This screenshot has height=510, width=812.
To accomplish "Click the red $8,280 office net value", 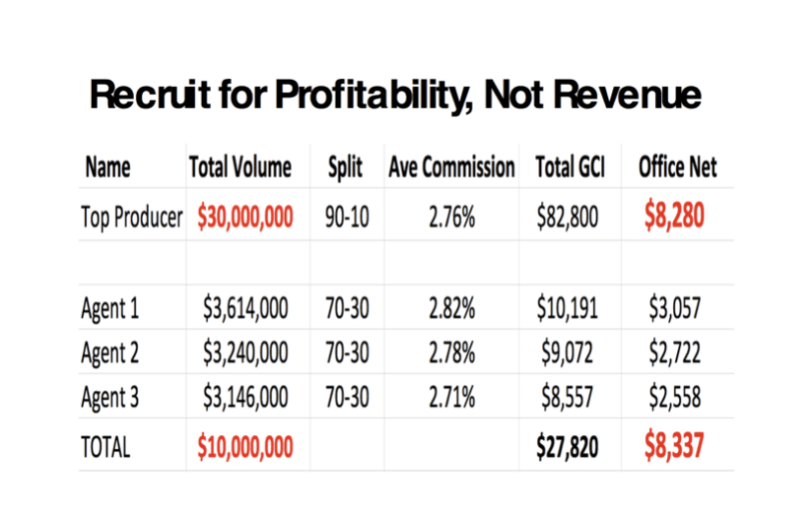I will tap(675, 217).
